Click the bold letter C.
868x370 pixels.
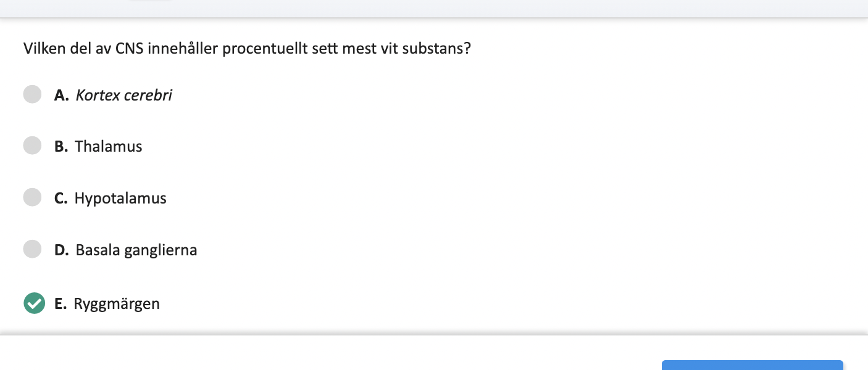(61, 199)
